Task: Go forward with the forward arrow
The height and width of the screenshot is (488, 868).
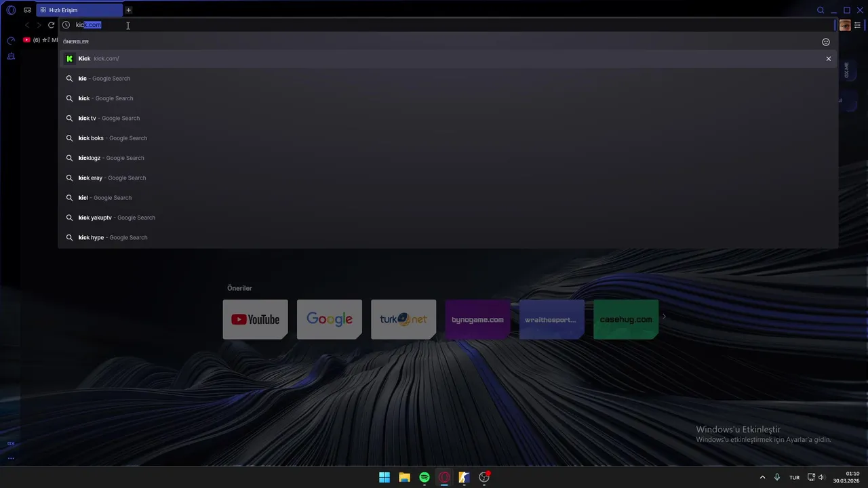Action: click(x=39, y=25)
